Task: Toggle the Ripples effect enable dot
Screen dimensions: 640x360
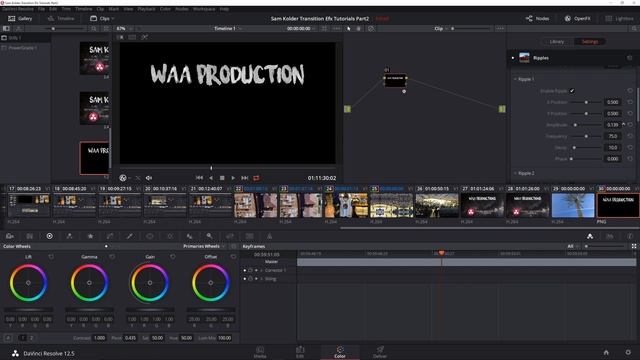Action: (x=513, y=58)
